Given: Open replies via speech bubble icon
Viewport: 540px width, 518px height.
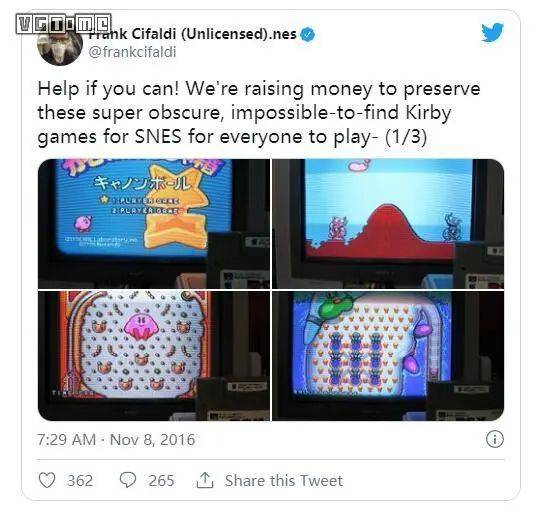Looking at the screenshot, I should 128,480.
